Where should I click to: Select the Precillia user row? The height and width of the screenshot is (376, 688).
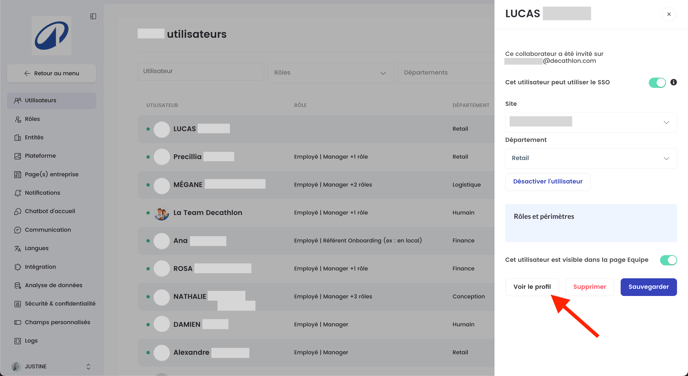316,157
